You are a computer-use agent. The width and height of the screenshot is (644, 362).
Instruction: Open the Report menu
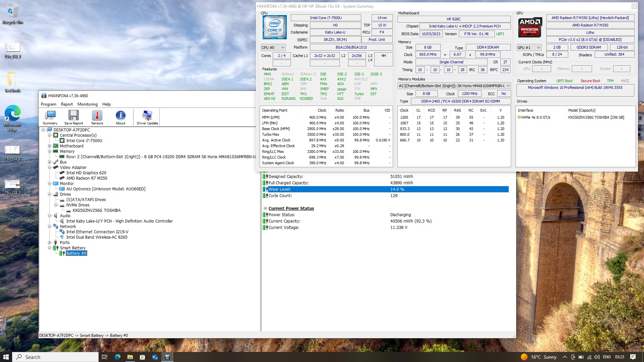[x=67, y=104]
